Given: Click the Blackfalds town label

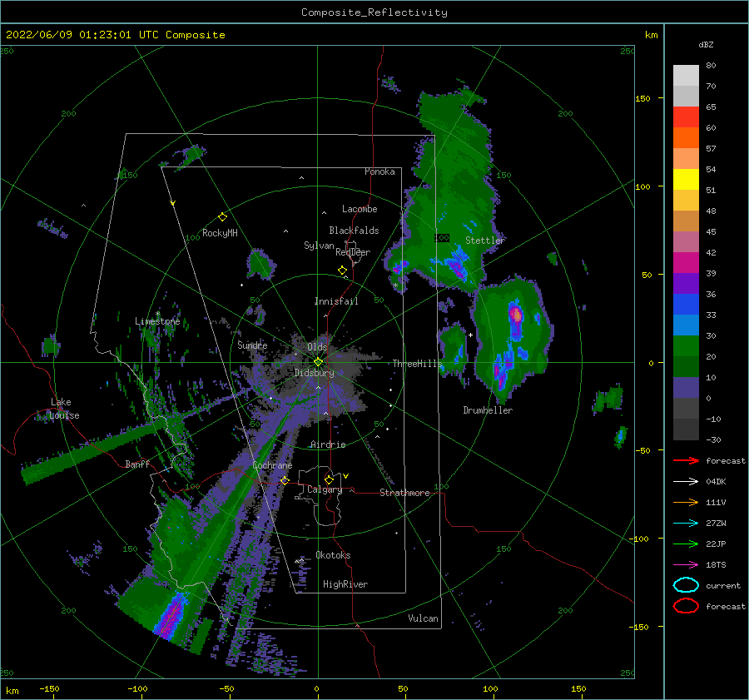Looking at the screenshot, I should pyautogui.click(x=354, y=231).
